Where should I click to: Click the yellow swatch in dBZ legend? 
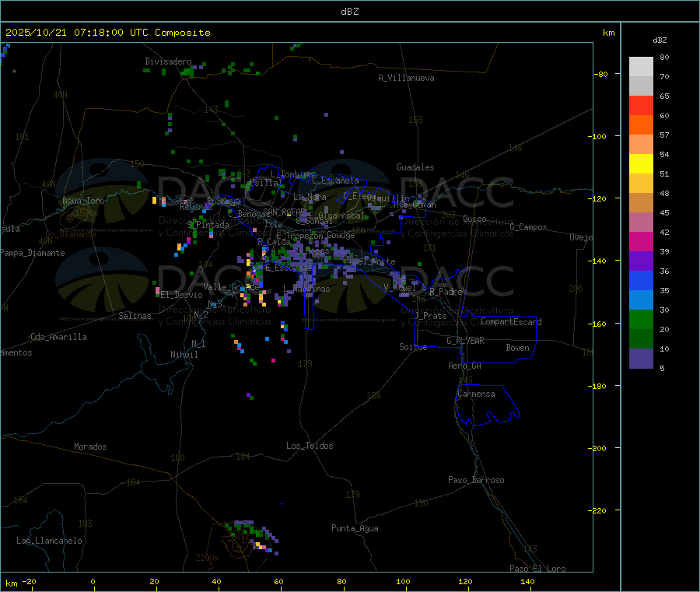641,164
